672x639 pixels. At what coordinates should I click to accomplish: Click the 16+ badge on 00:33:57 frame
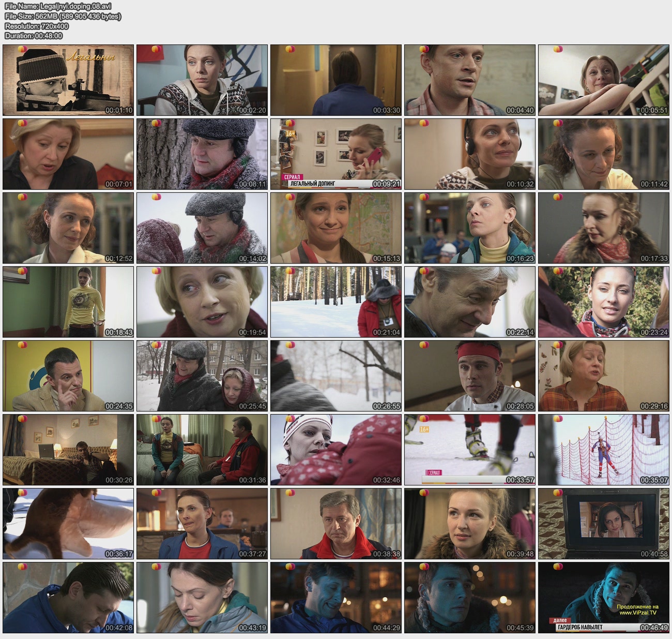[x=424, y=429]
